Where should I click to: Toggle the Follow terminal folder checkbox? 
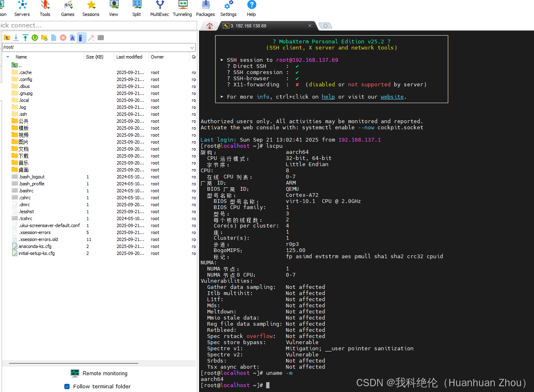67,386
